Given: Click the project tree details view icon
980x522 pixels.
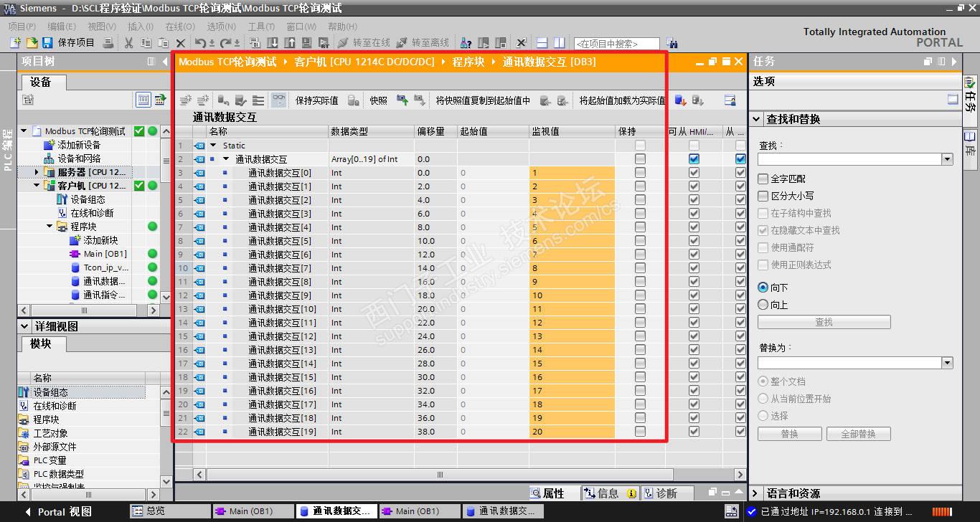Looking at the screenshot, I should pyautogui.click(x=143, y=100).
